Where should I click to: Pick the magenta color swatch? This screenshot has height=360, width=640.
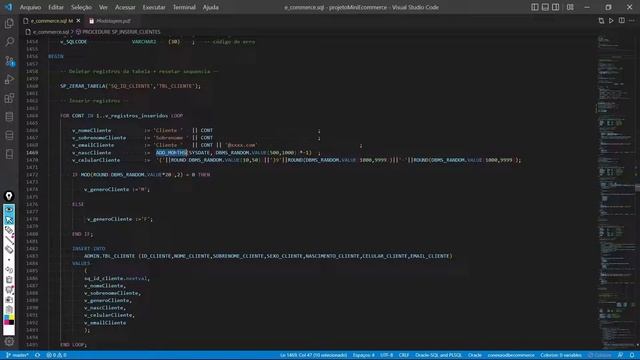point(7,322)
